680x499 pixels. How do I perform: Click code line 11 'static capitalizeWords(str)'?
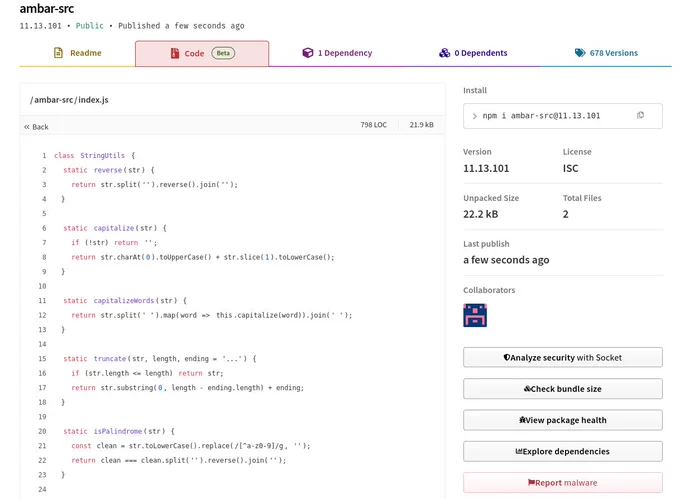coord(125,300)
